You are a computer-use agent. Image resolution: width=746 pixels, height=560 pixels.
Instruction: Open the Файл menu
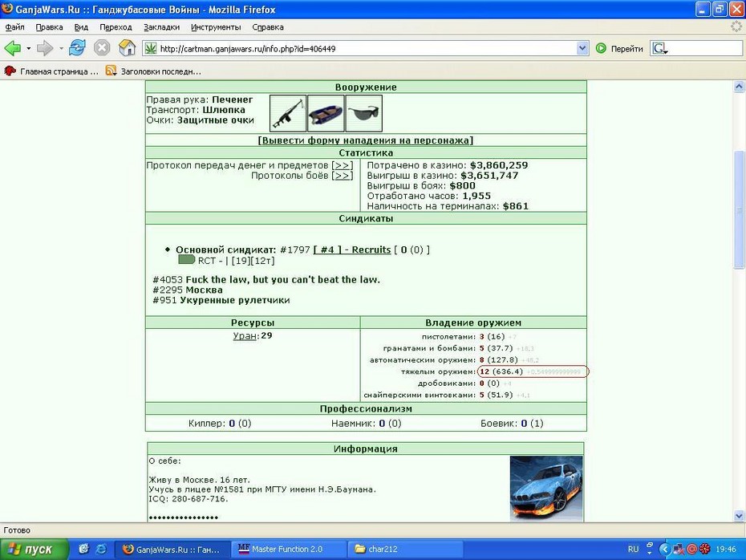tap(14, 27)
